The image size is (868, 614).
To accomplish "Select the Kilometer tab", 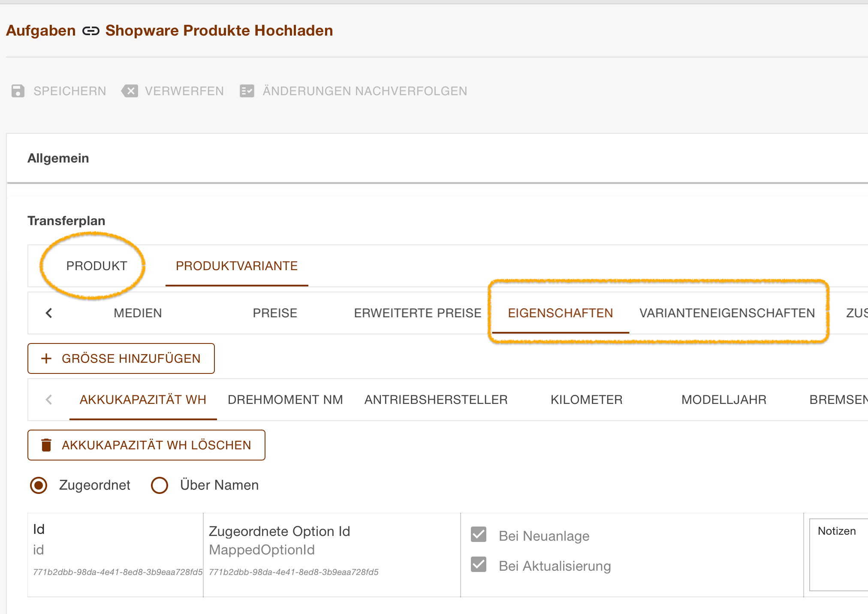I will (x=587, y=400).
